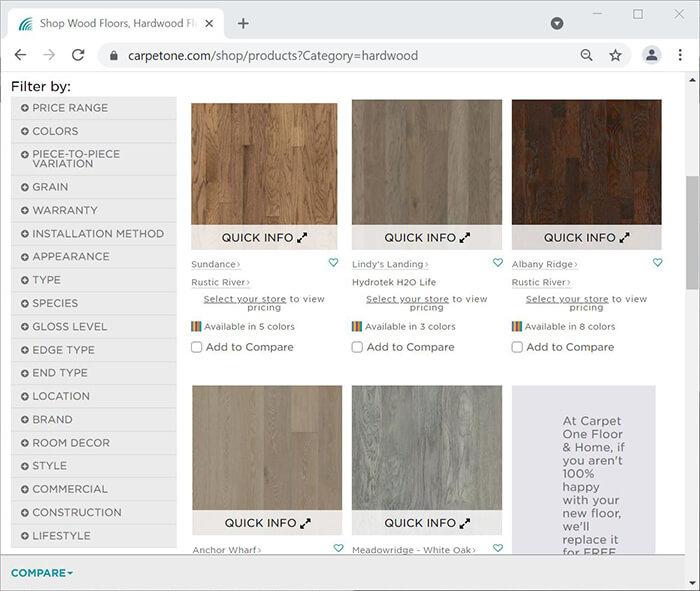Check Add to Compare for Lindy's Landing

(x=357, y=347)
